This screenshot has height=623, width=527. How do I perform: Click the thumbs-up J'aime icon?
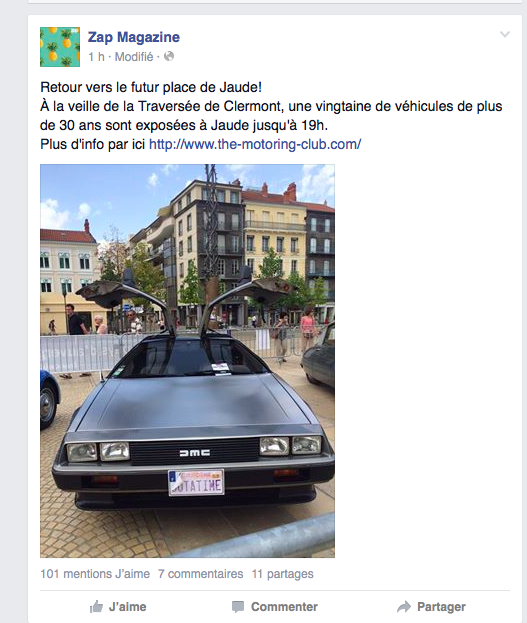coord(96,607)
